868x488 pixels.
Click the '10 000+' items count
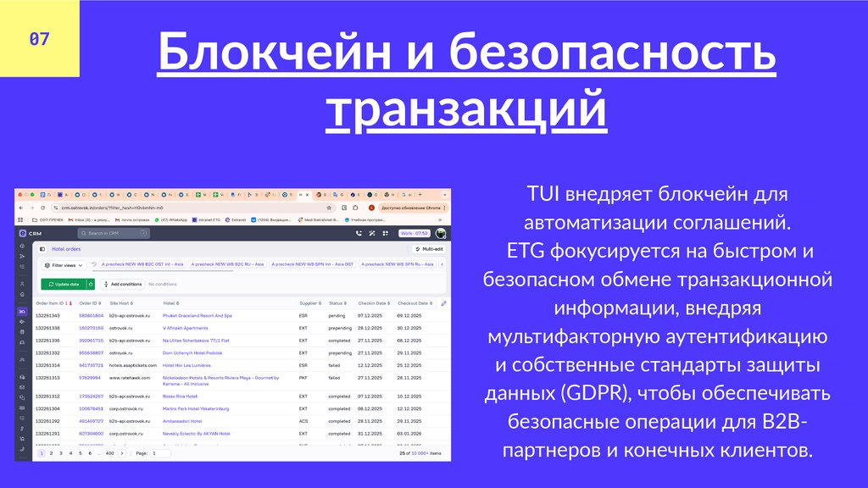pyautogui.click(x=419, y=453)
